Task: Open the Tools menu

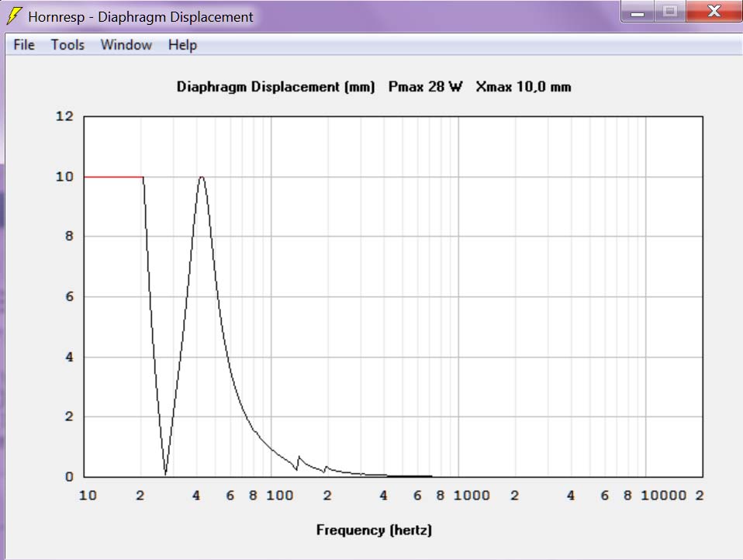Action: (67, 45)
